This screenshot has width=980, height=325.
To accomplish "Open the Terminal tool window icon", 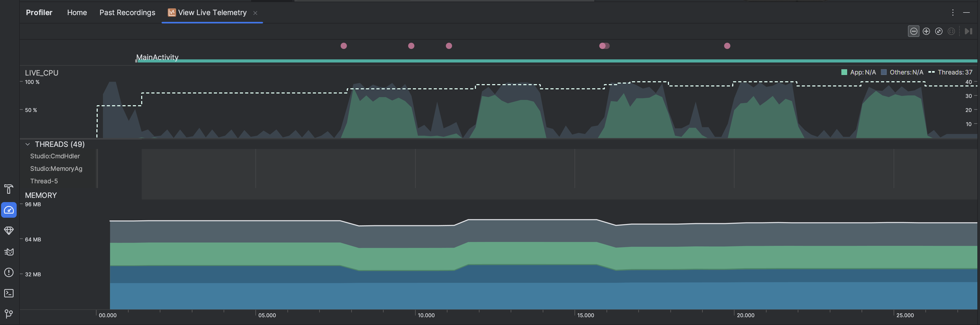I will click(9, 293).
